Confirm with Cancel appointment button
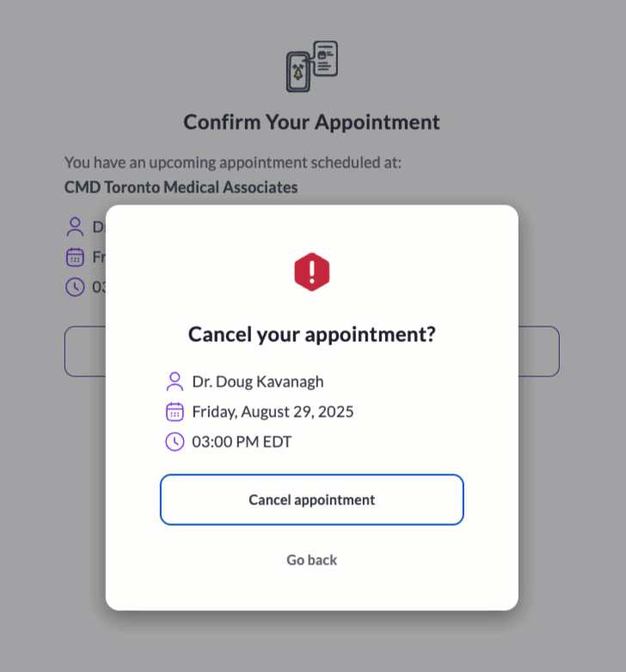The width and height of the screenshot is (626, 672). click(x=312, y=500)
